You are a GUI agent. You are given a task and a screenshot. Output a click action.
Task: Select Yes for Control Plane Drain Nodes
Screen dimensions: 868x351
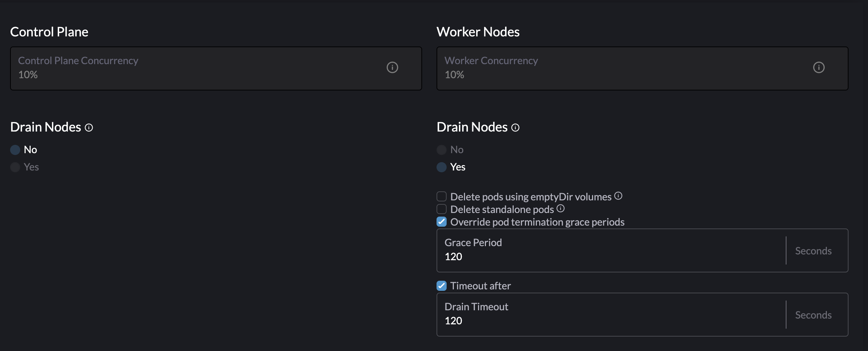(15, 167)
